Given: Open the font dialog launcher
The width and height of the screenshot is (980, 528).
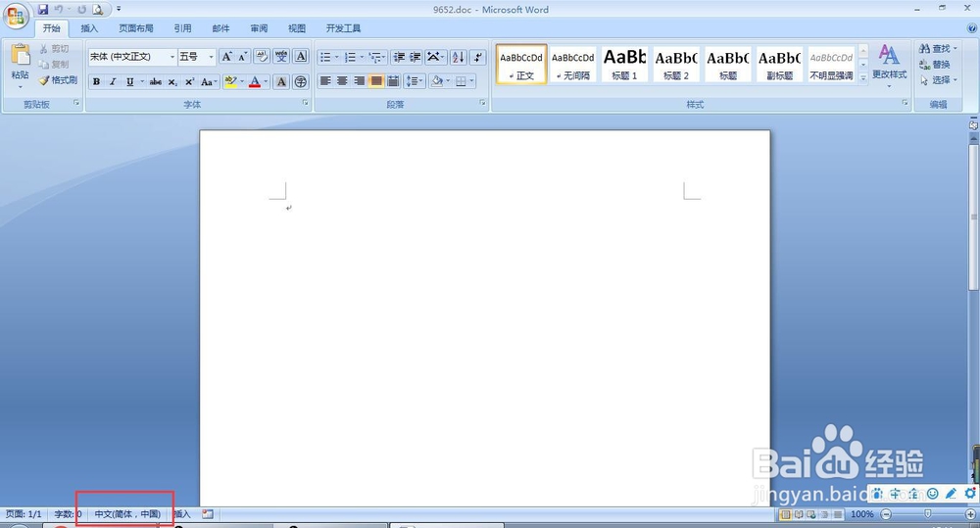Looking at the screenshot, I should 306,103.
